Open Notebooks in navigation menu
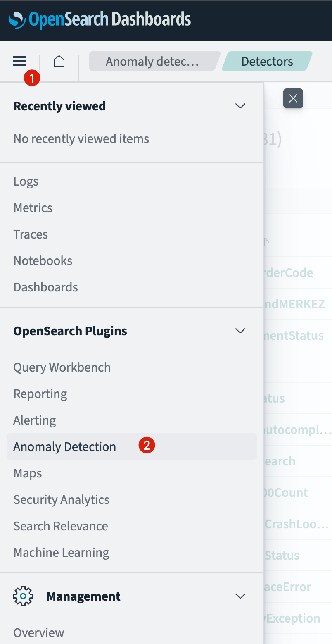This screenshot has height=644, width=332. pos(43,260)
